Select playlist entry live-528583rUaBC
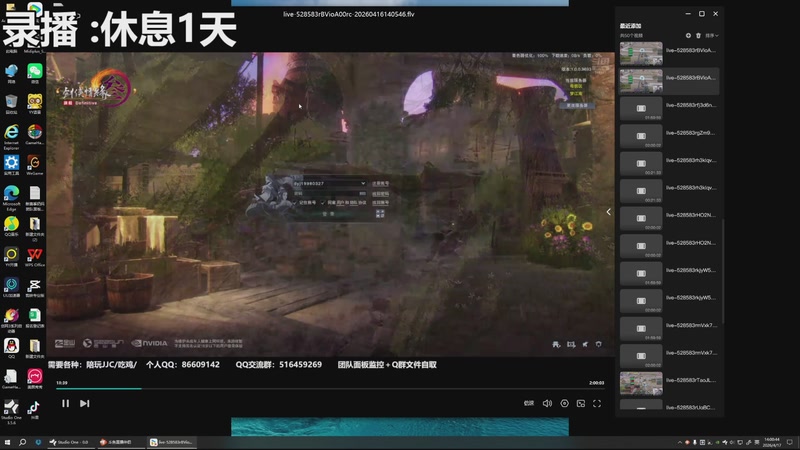 point(669,407)
